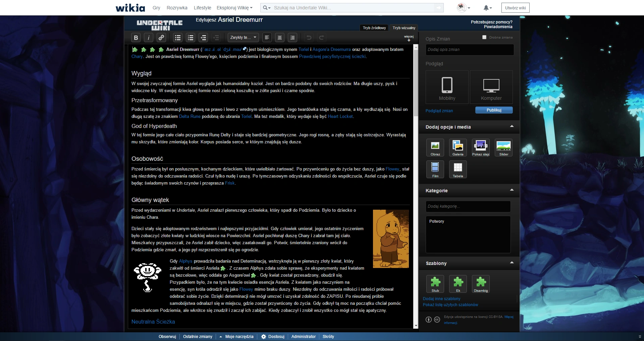Open the user avatar dropdown
Viewport: 644px width, 341px height.
[464, 8]
